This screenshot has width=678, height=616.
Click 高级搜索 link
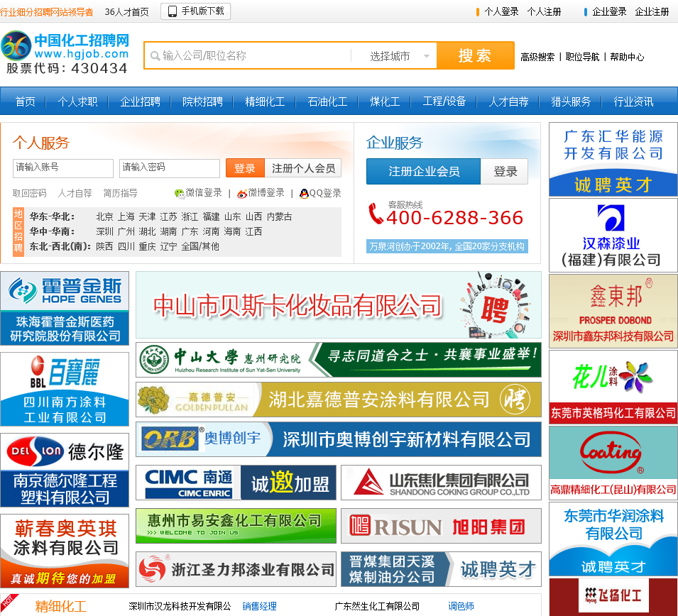tap(537, 57)
